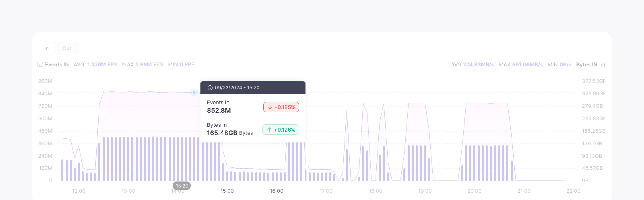This screenshot has width=644, height=200.
Task: Click the +0.126% change badge
Action: [x=281, y=130]
